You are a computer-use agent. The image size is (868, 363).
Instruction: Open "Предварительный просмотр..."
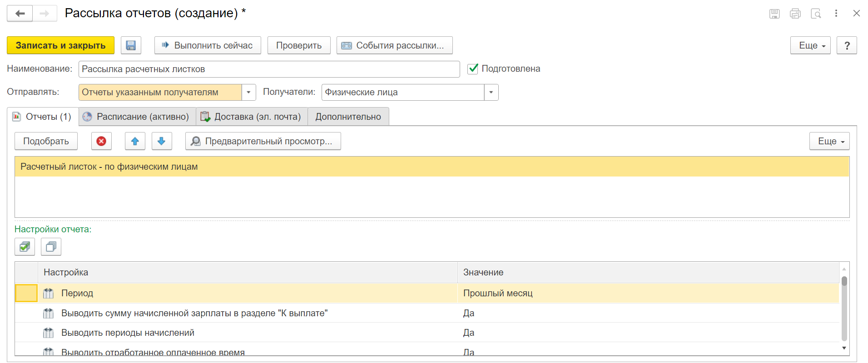coord(263,141)
